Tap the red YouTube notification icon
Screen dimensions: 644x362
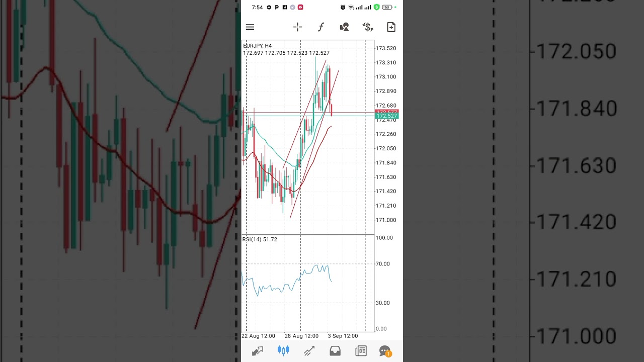click(300, 8)
